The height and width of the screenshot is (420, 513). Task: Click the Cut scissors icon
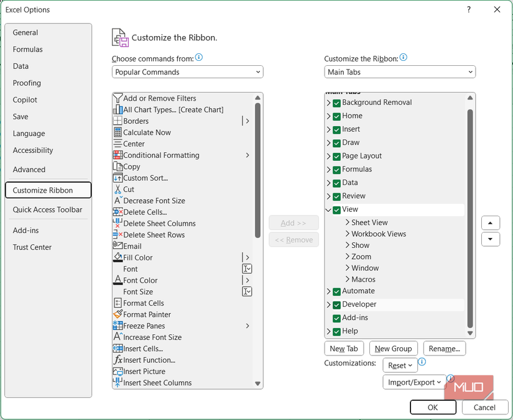(x=118, y=189)
